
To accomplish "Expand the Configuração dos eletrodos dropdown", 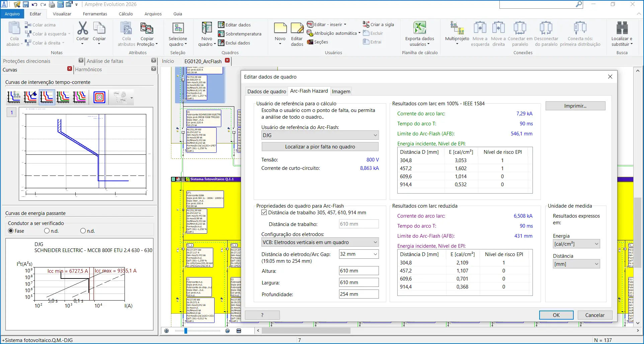I will tap(320, 242).
